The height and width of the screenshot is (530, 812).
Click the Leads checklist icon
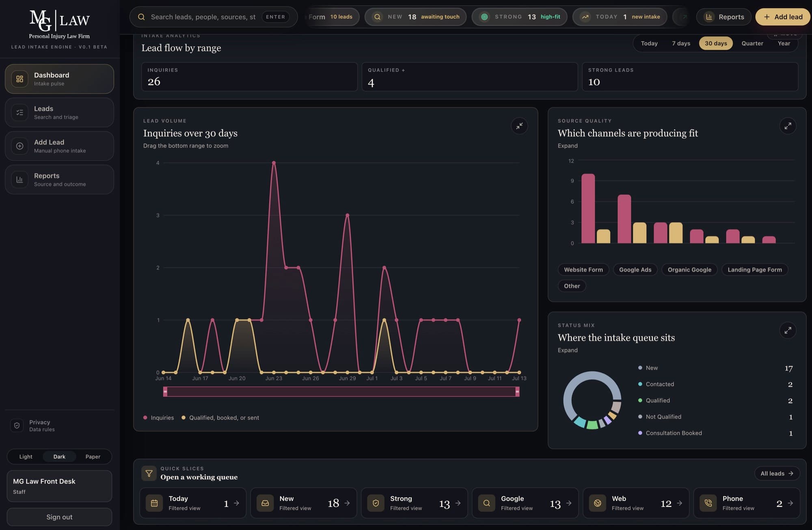coord(19,112)
